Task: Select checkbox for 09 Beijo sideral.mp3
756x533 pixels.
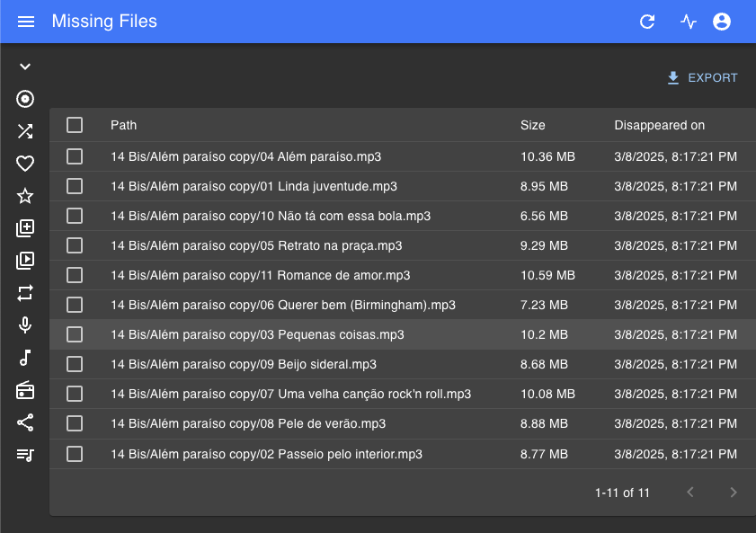Action: point(75,364)
